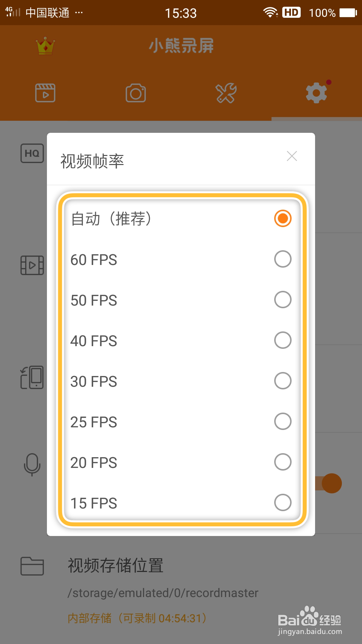Open the tools wrench tab
The width and height of the screenshot is (362, 644).
tap(226, 93)
